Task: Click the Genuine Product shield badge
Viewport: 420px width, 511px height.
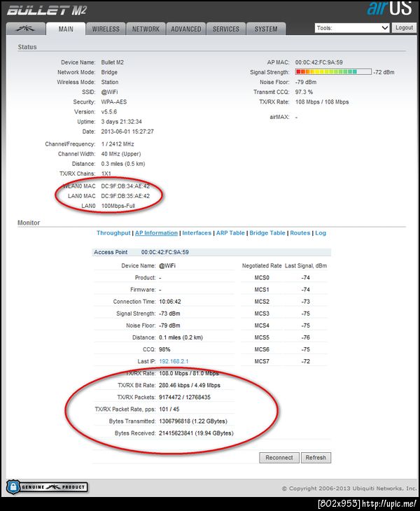Action: [x=47, y=487]
